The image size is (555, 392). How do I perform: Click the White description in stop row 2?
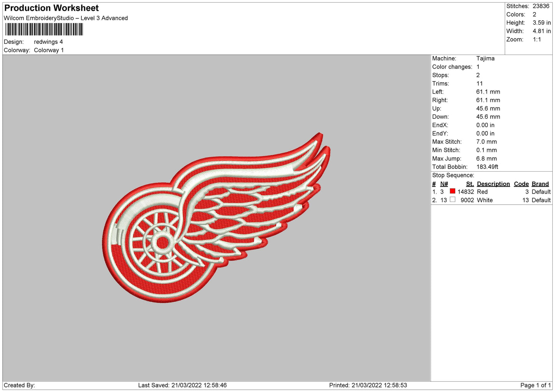coord(485,200)
